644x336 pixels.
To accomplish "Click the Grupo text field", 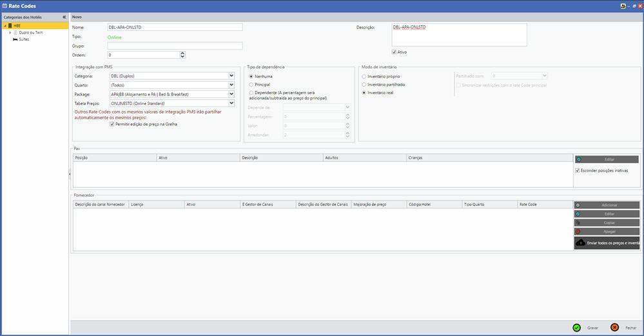I will (x=175, y=46).
